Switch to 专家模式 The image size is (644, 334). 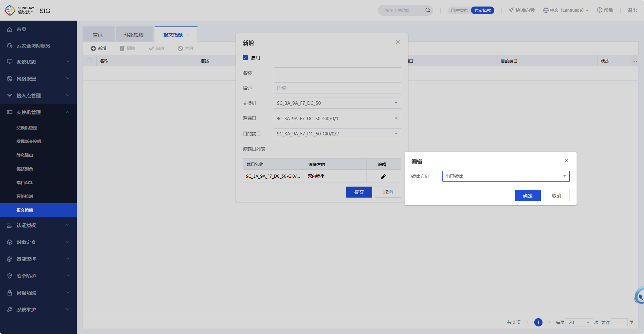coord(483,10)
